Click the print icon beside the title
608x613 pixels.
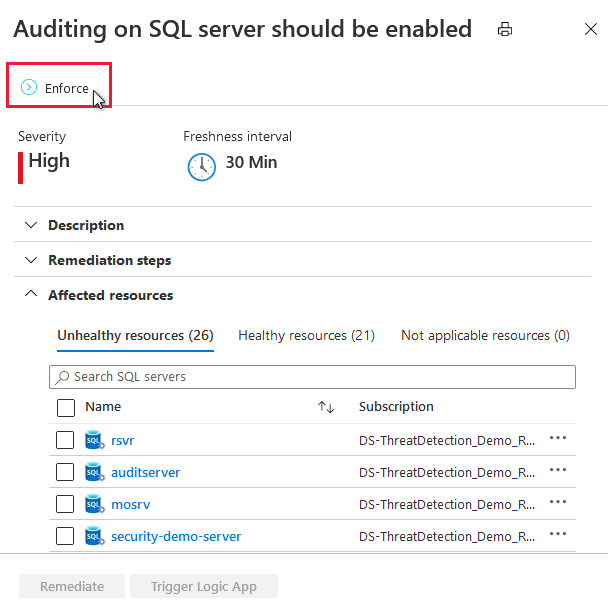pyautogui.click(x=505, y=30)
